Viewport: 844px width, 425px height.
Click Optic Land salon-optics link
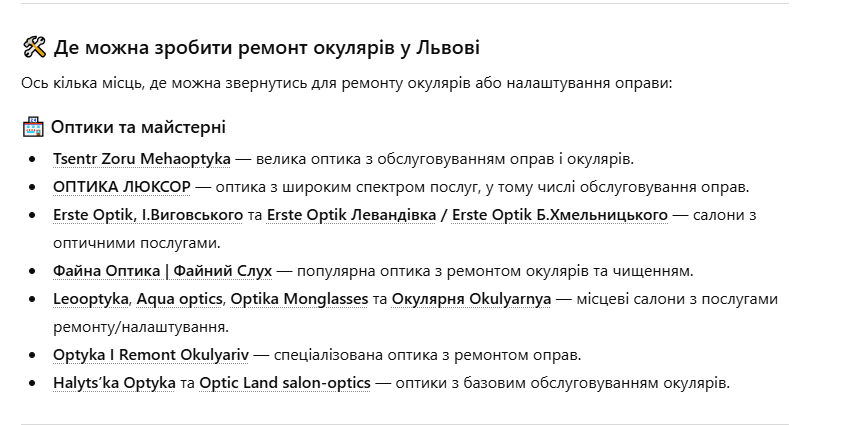coord(284,383)
